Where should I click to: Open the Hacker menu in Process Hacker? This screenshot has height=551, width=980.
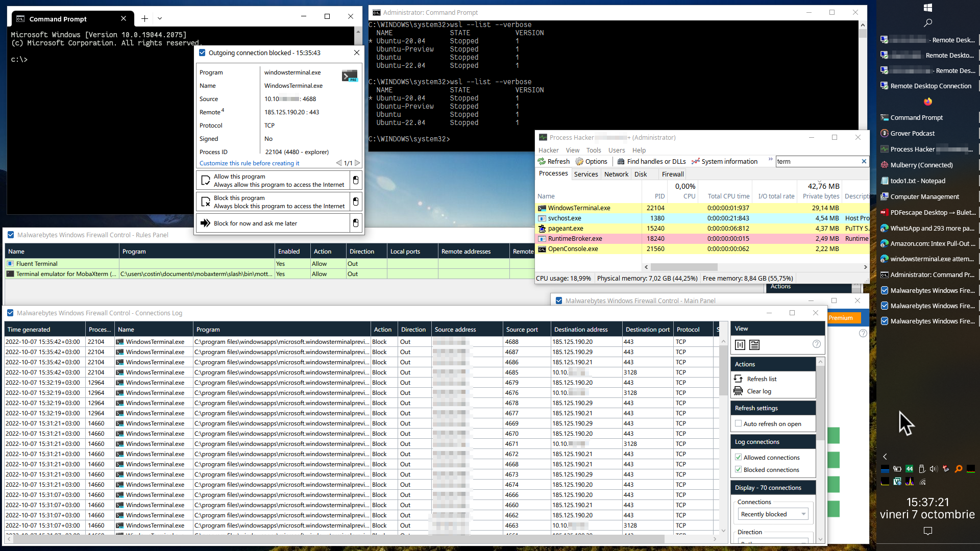(548, 150)
